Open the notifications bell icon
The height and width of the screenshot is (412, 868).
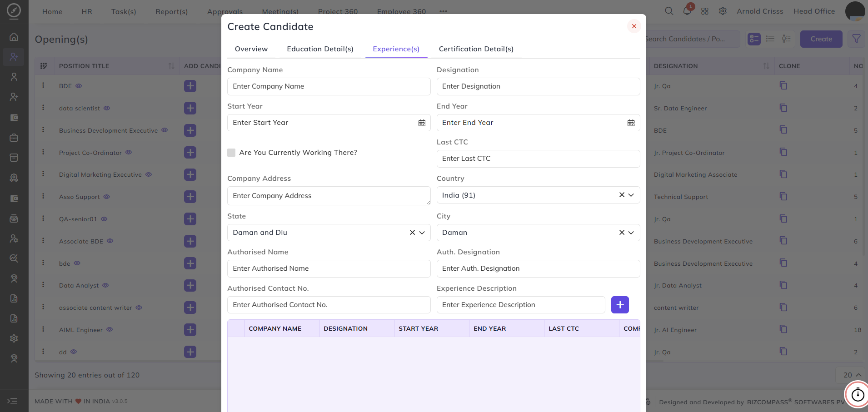click(x=687, y=11)
